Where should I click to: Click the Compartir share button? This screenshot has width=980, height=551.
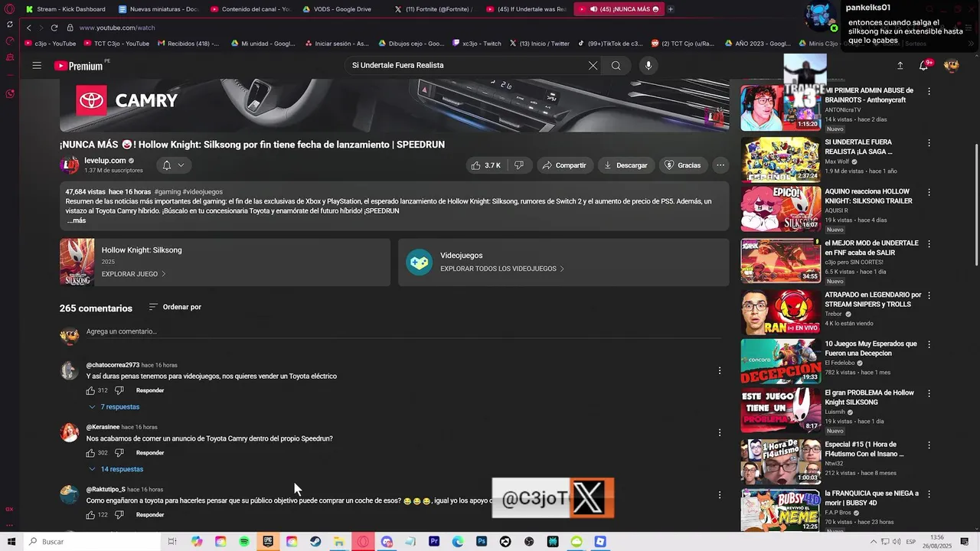point(564,165)
